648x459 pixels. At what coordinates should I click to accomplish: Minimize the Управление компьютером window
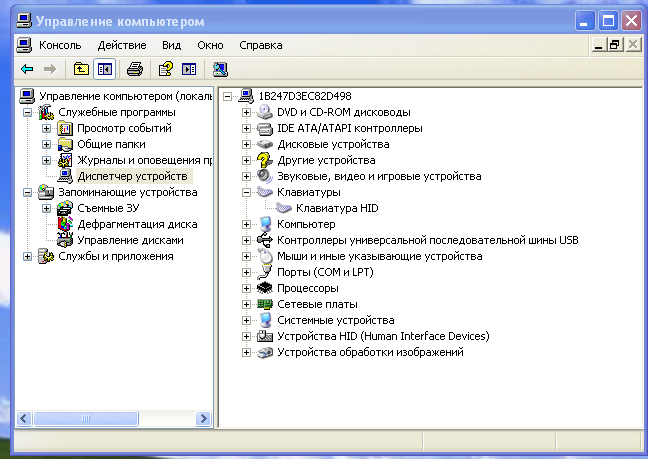pyautogui.click(x=585, y=21)
